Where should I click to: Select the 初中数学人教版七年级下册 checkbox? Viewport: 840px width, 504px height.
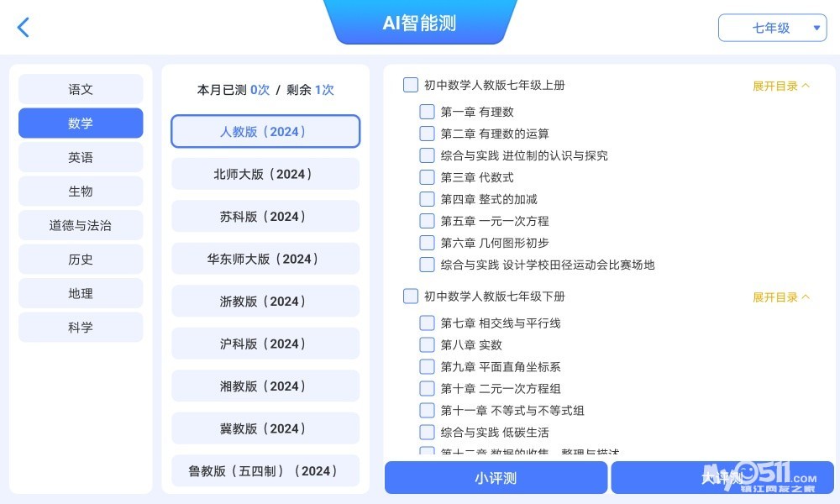411,297
